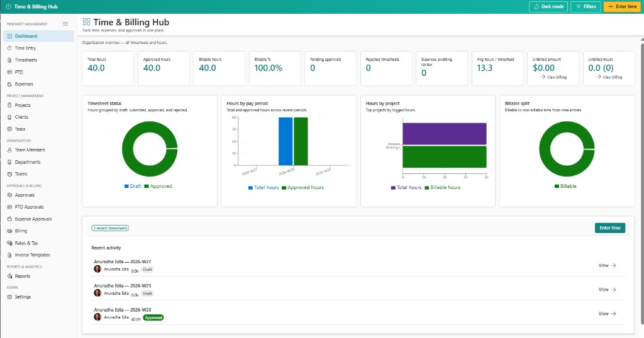Click the Dashboard grid icon in sidebar
This screenshot has width=644, height=338.
pyautogui.click(x=9, y=36)
